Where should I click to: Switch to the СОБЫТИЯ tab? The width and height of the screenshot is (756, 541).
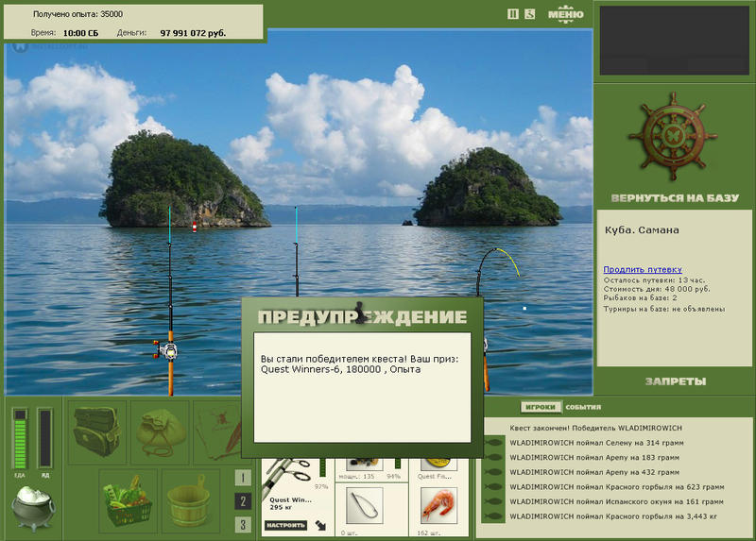click(583, 407)
